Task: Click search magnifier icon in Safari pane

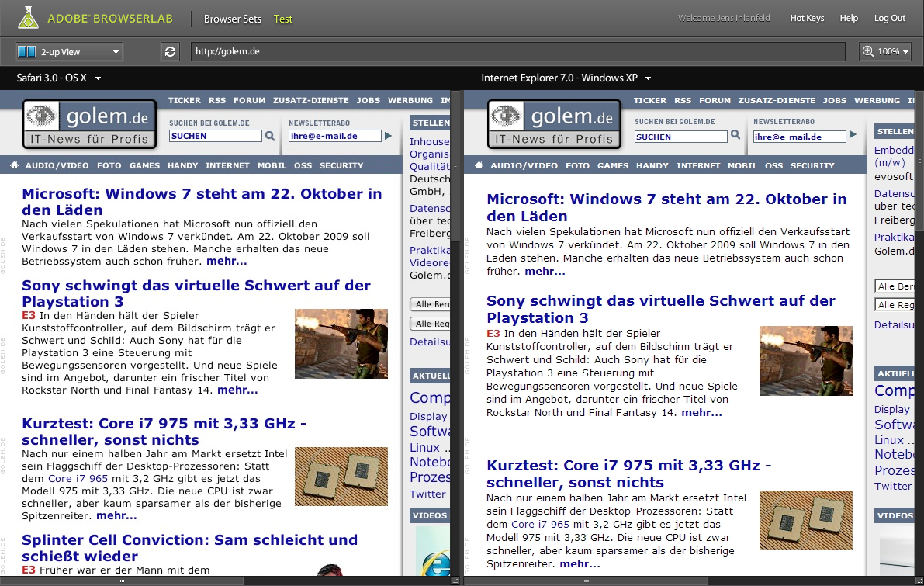Action: pos(270,136)
